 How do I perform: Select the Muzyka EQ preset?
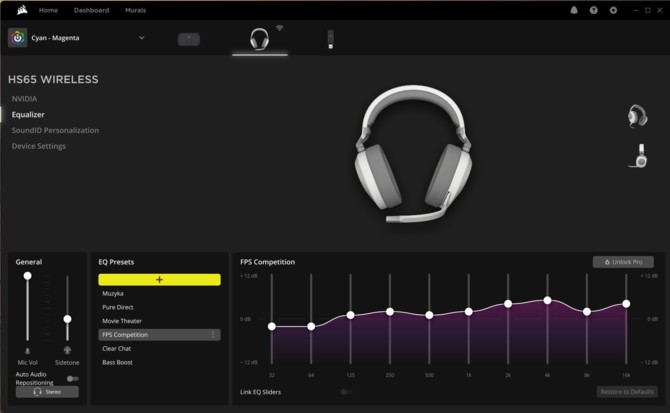(x=113, y=293)
